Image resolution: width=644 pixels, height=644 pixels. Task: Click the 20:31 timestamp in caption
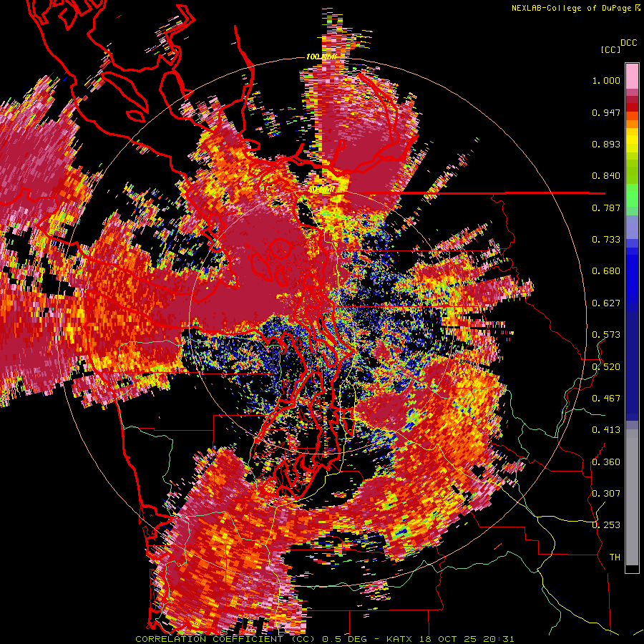point(498,639)
